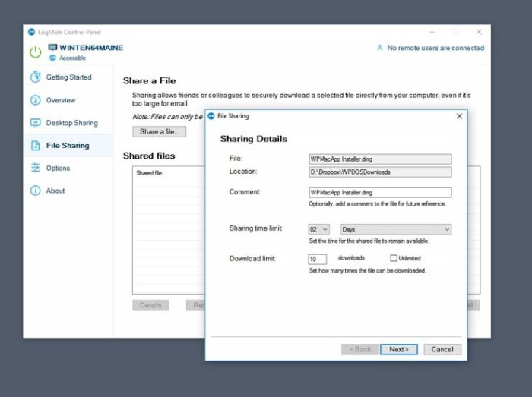Click the 'Sharing Details' heading
532x397 pixels.
[253, 139]
